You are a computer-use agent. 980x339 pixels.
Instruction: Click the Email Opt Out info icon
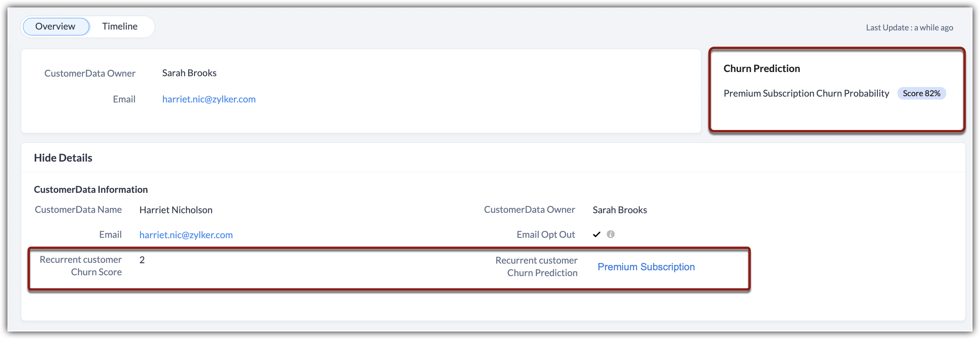(x=610, y=234)
